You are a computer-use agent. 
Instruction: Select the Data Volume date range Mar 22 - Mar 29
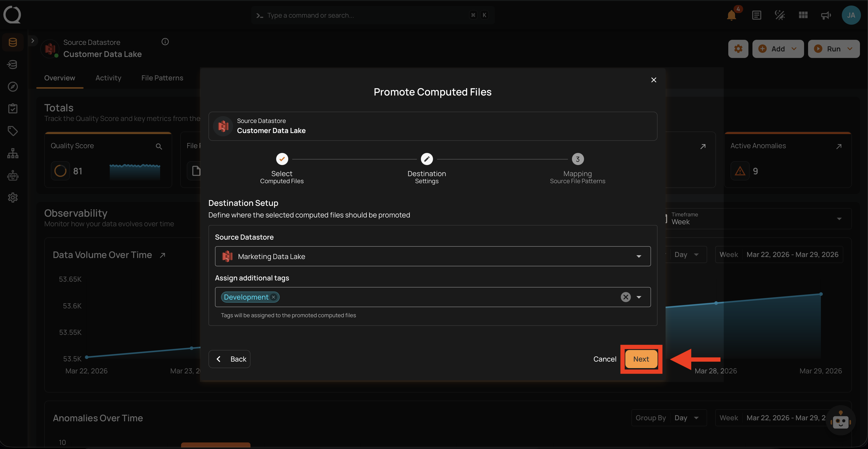pyautogui.click(x=792, y=255)
